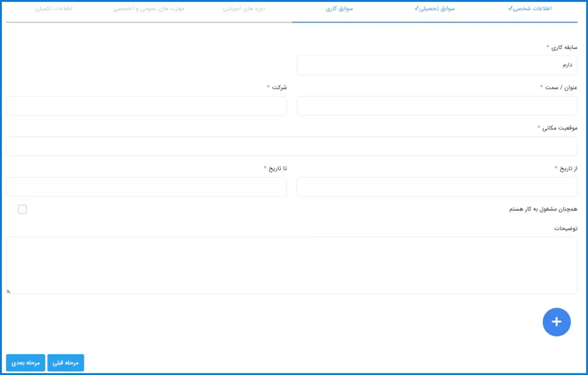Click into the شرکت text field
The width and height of the screenshot is (588, 375).
coord(146,106)
